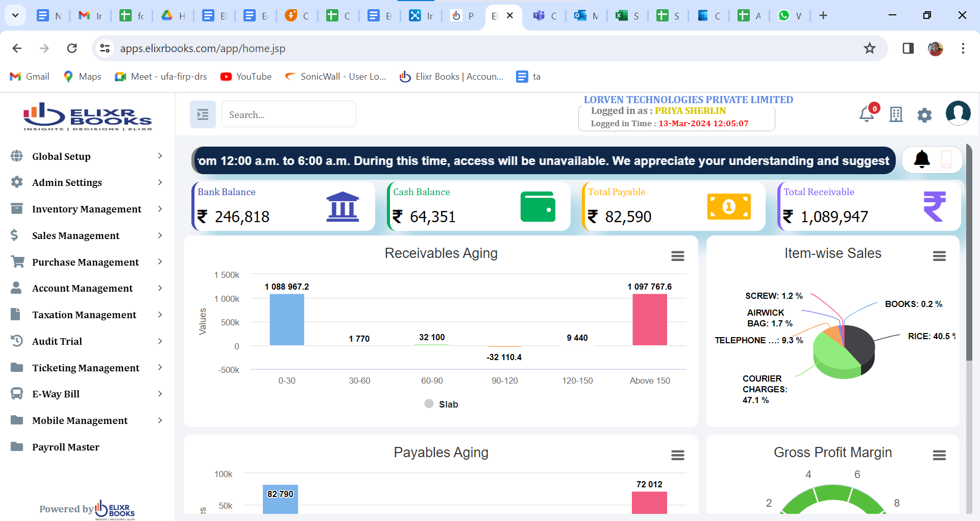Viewport: 980px width, 521px height.
Task: Collapse sidebar using the menu toggle icon
Action: 203,114
